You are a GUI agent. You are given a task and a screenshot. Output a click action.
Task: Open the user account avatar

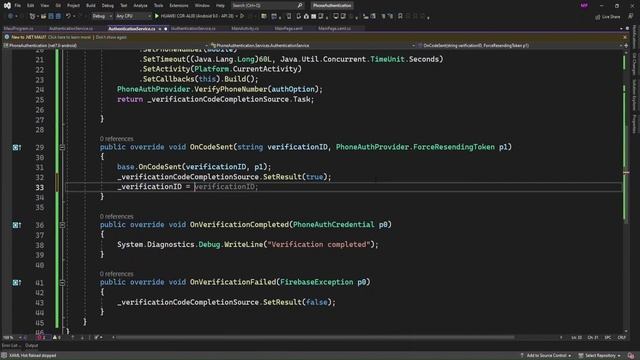(x=584, y=6)
